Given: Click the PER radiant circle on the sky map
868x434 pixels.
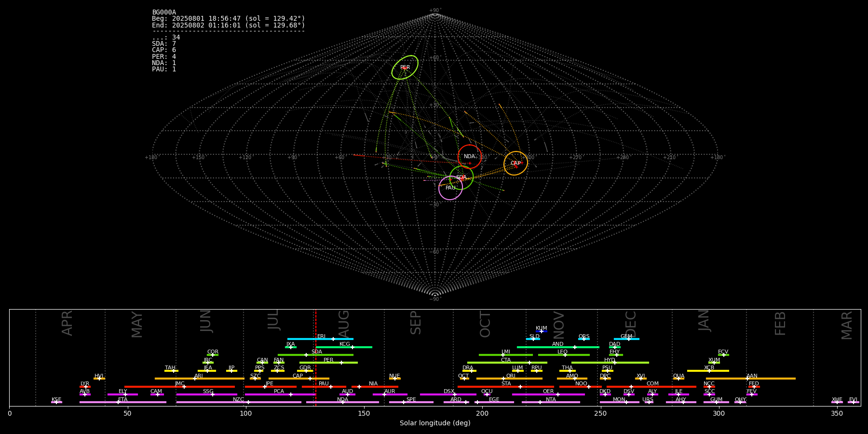Looking at the screenshot, I should pos(405,68).
